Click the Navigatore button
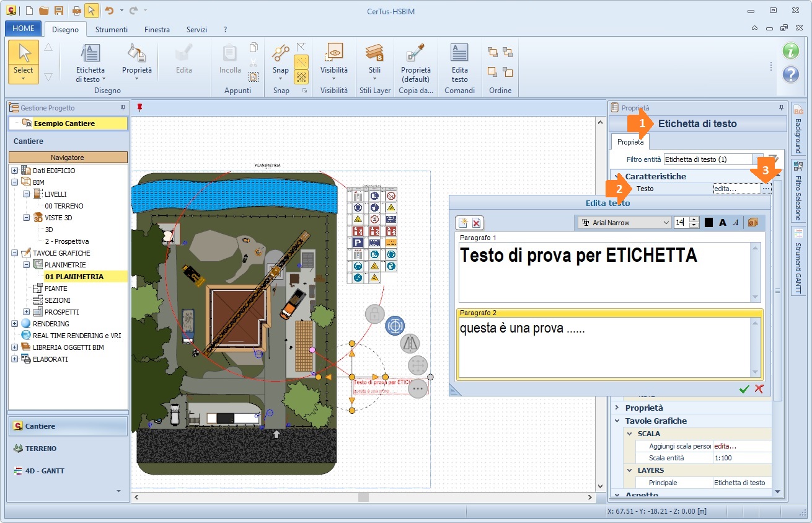Image resolution: width=812 pixels, height=523 pixels. (x=68, y=158)
